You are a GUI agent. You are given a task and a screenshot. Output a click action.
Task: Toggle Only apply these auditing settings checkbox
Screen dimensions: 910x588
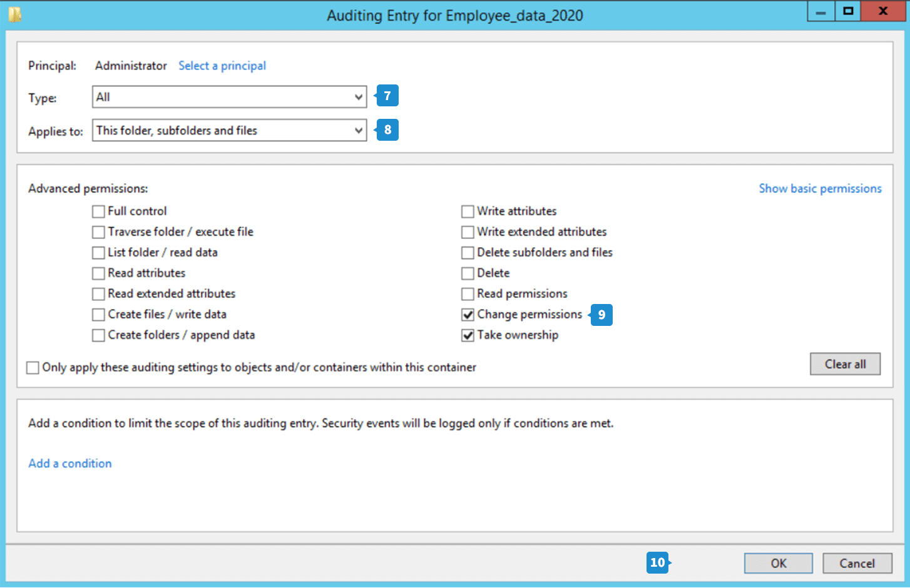click(x=33, y=368)
